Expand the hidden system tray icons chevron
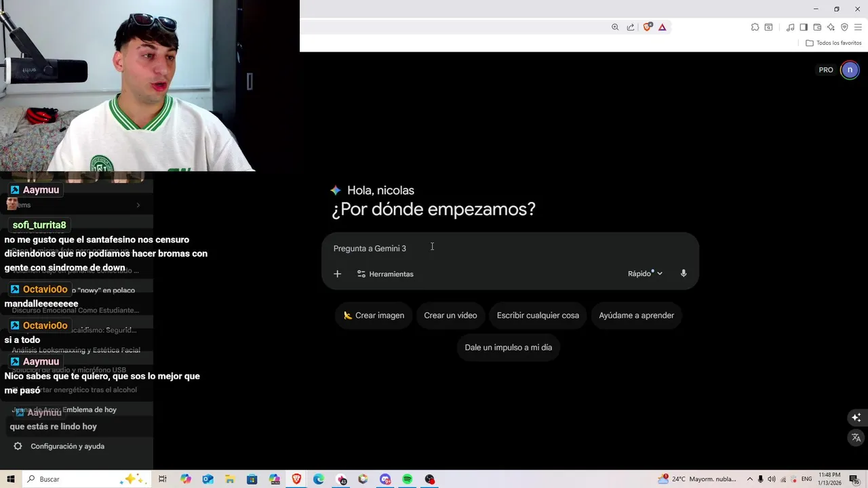Screen dimensions: 868x488 [750, 479]
